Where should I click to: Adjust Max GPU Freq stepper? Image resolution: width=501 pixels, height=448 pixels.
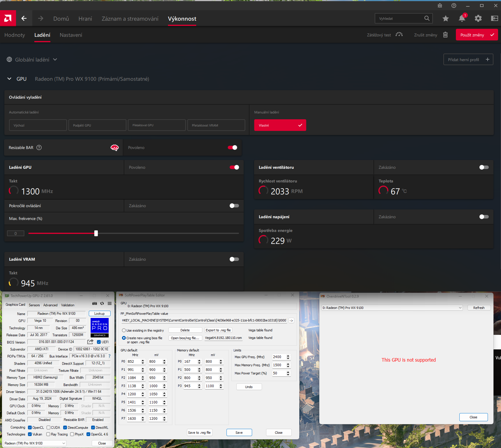[x=288, y=357]
